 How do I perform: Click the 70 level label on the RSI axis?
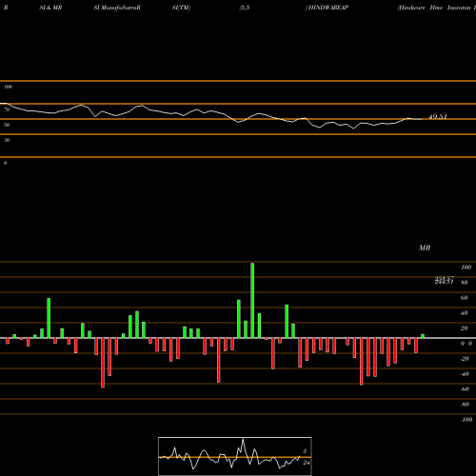point(7,109)
